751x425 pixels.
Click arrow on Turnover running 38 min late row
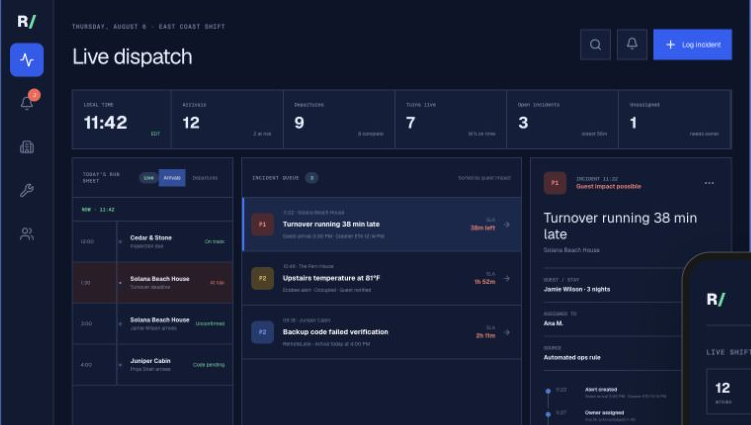[507, 224]
